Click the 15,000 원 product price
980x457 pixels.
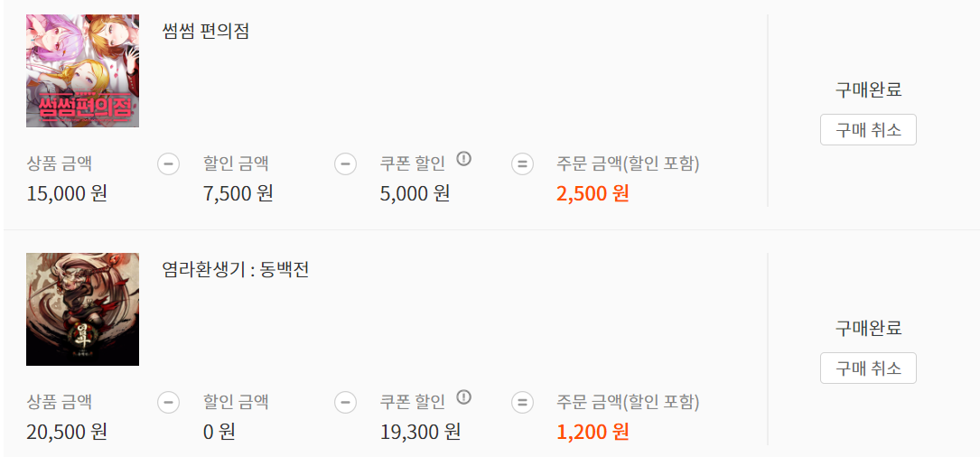pos(67,193)
